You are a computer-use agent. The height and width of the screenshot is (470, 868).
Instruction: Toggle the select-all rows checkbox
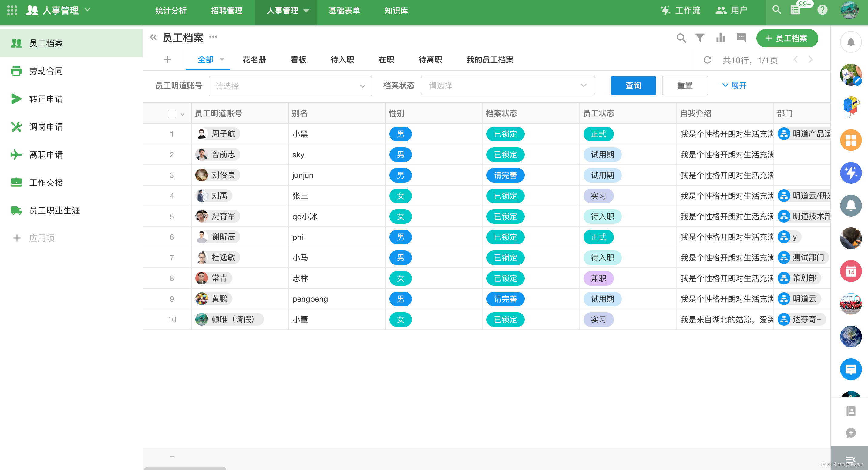click(x=172, y=114)
